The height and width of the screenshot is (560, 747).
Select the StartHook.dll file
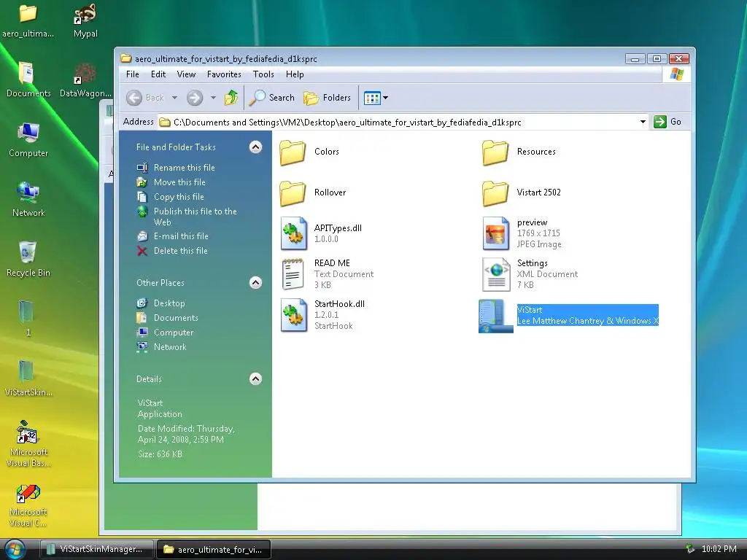[x=322, y=315]
